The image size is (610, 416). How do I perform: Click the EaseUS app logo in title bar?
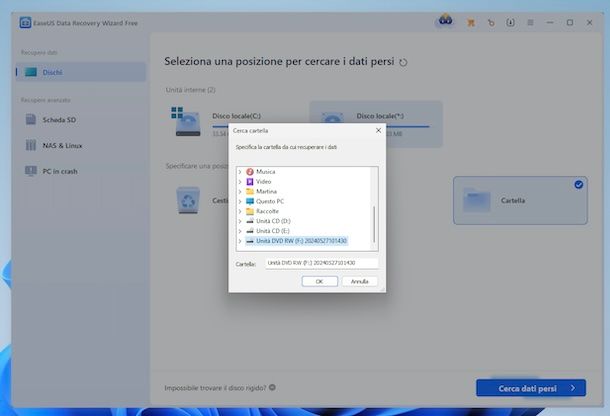pyautogui.click(x=25, y=23)
